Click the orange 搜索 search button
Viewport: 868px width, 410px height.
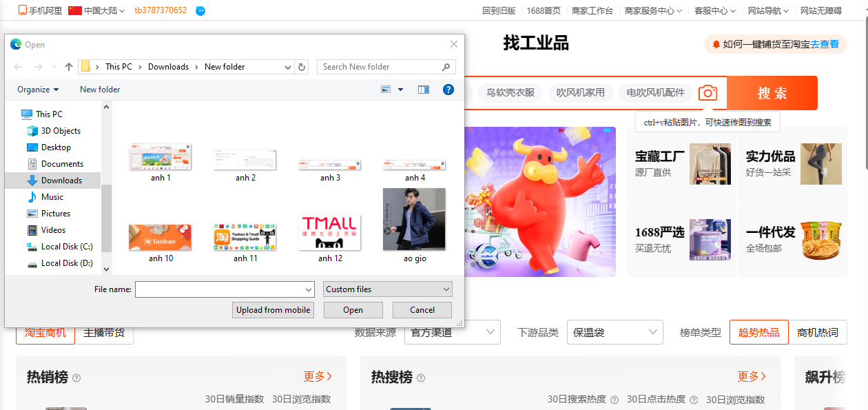pyautogui.click(x=772, y=93)
